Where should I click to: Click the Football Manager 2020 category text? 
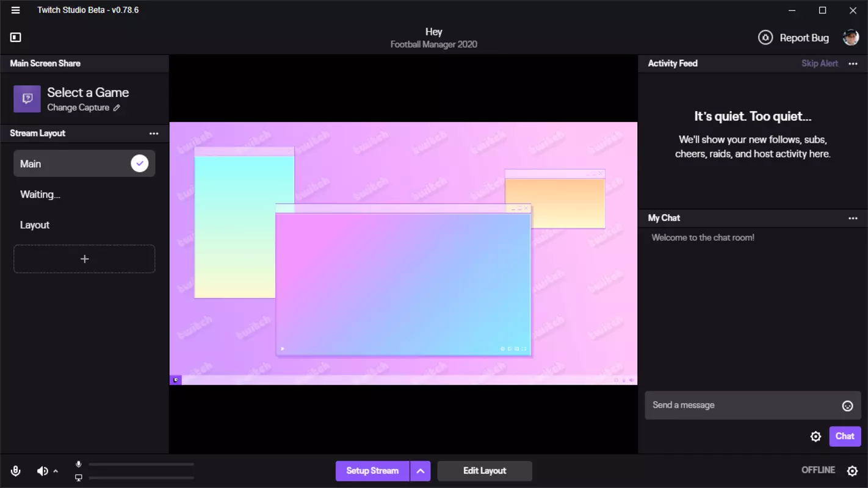(434, 45)
